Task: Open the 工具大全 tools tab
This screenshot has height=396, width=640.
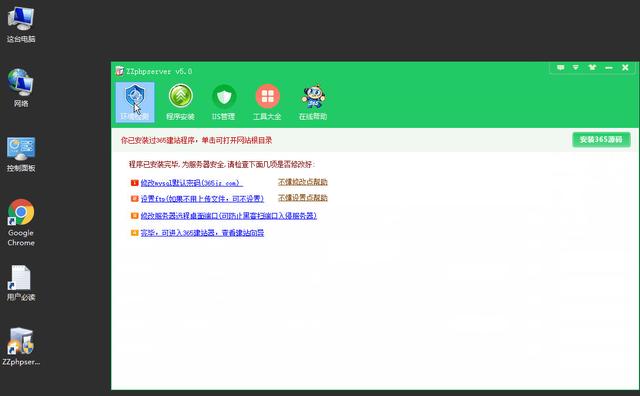Action: [267, 102]
